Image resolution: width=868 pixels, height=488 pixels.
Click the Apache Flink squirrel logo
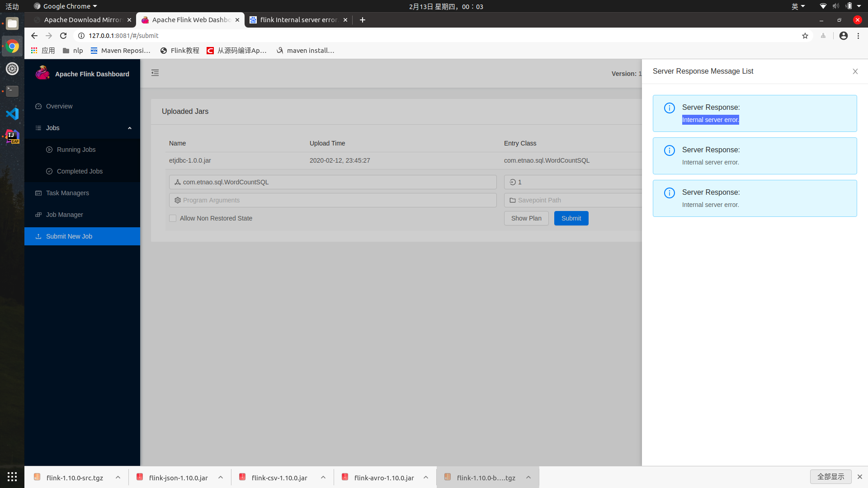[x=42, y=73]
